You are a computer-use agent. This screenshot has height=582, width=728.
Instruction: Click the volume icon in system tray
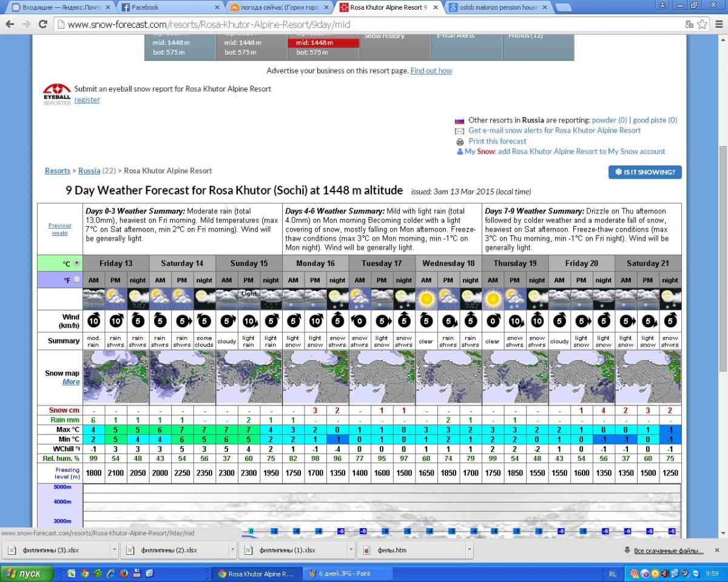(664, 574)
